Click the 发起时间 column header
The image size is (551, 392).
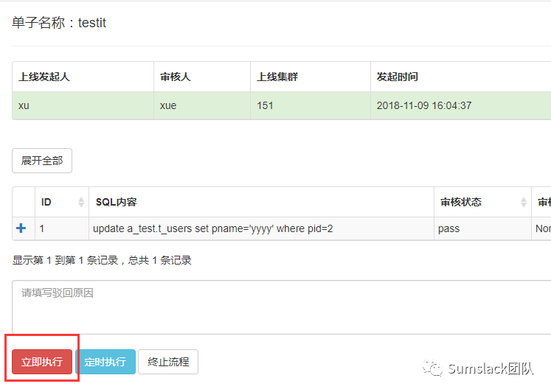[x=398, y=77]
